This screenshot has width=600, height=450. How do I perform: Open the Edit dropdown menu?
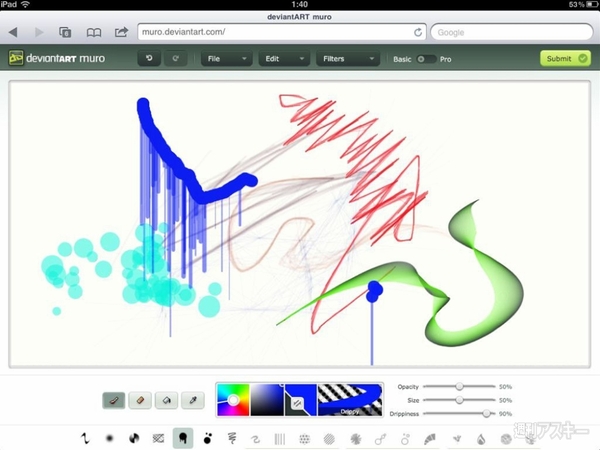pyautogui.click(x=284, y=59)
